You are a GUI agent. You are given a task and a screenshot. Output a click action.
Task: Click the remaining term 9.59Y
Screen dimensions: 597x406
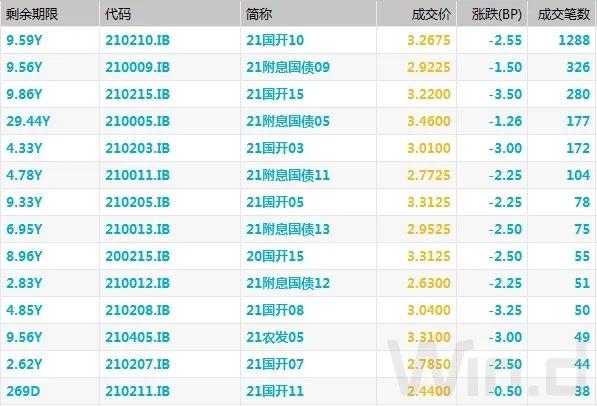24,40
